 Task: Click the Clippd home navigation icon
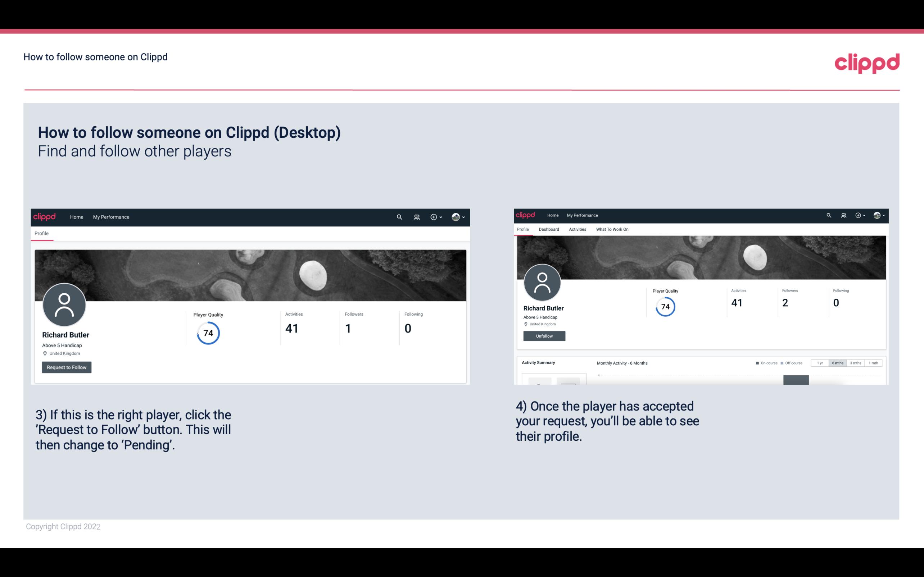click(x=45, y=217)
